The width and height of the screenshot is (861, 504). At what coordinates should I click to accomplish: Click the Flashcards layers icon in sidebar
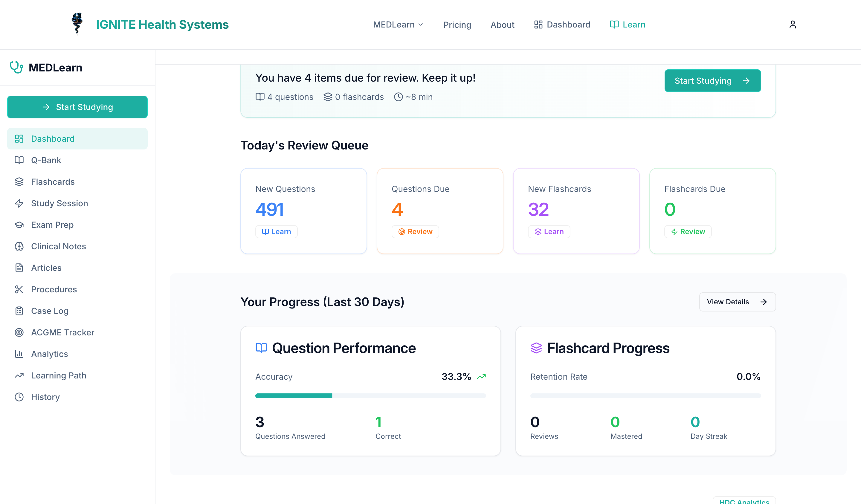click(x=19, y=182)
